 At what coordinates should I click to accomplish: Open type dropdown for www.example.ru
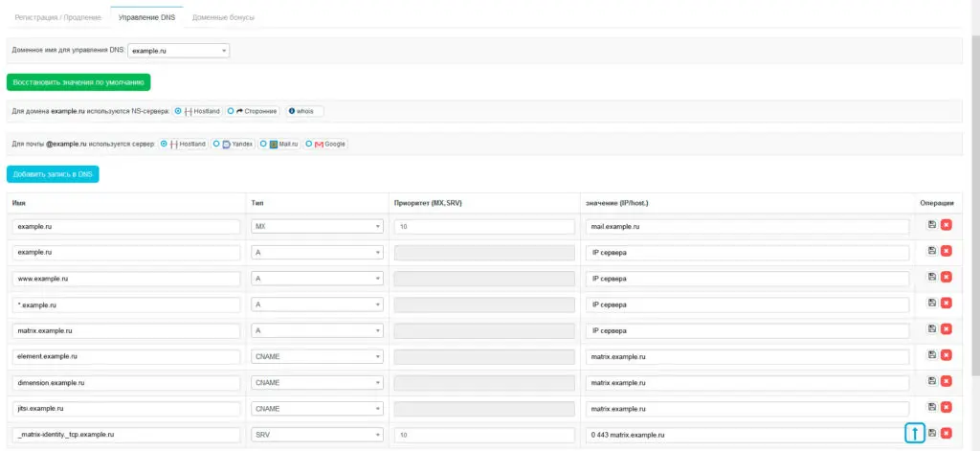point(317,279)
